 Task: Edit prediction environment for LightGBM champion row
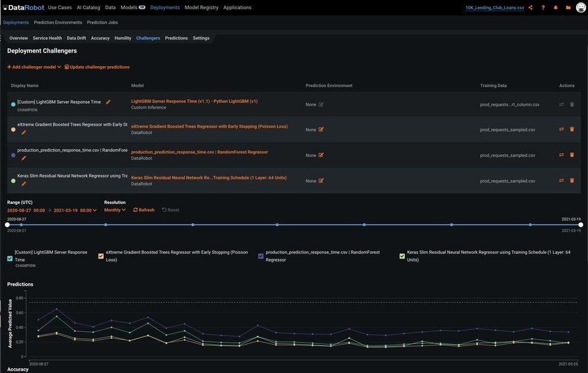pos(321,105)
